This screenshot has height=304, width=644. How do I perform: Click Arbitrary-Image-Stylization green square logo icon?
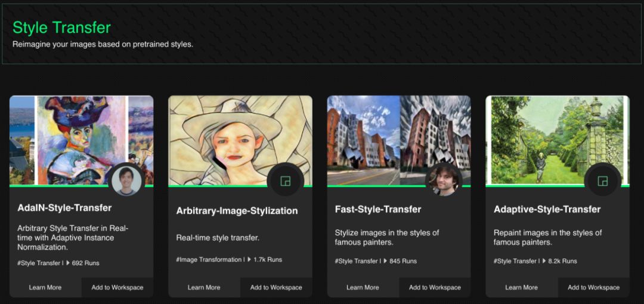coord(286,181)
